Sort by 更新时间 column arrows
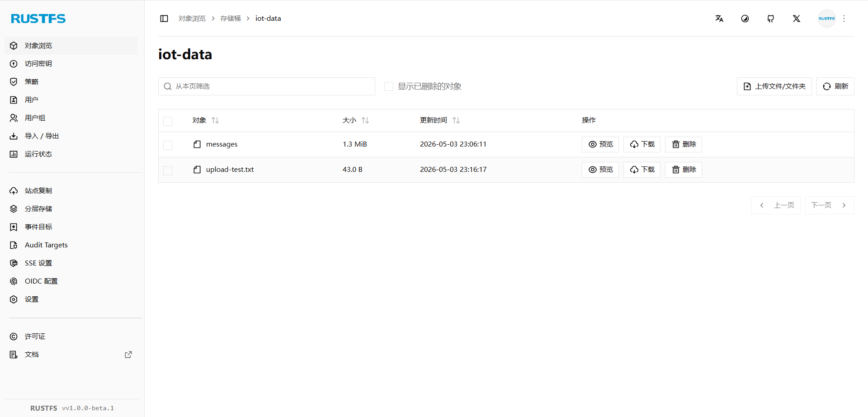The height and width of the screenshot is (417, 868). click(x=456, y=120)
